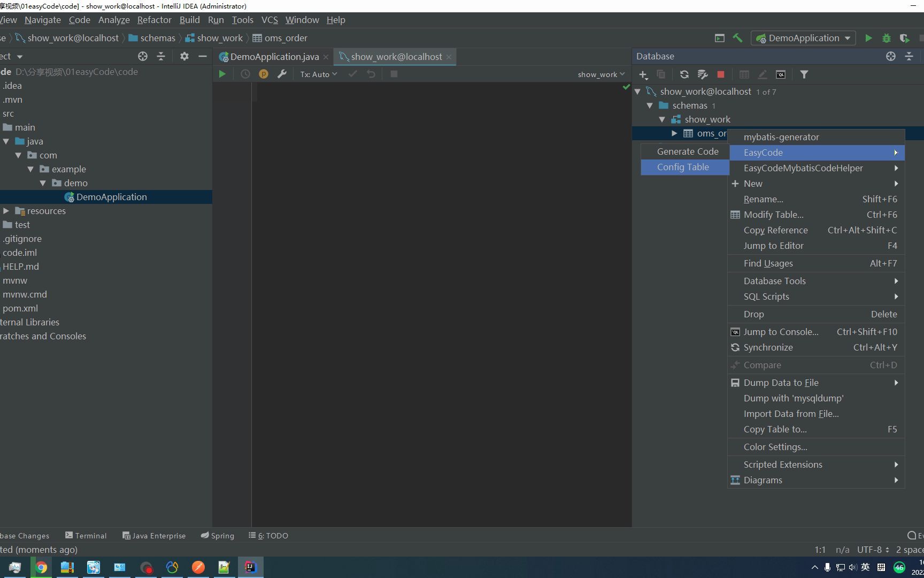Open the Navigate menu
Viewport: 924px width, 578px height.
click(x=43, y=20)
